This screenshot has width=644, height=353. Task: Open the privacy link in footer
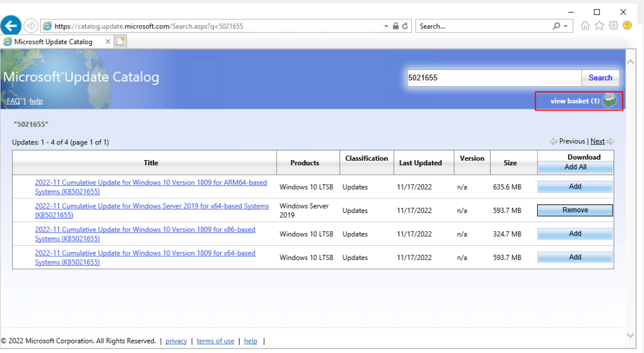click(176, 340)
